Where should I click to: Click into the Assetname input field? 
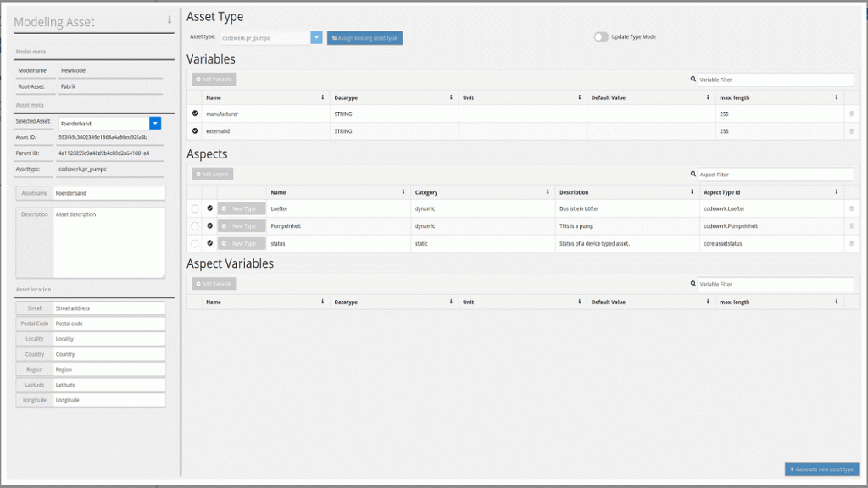[x=108, y=193]
